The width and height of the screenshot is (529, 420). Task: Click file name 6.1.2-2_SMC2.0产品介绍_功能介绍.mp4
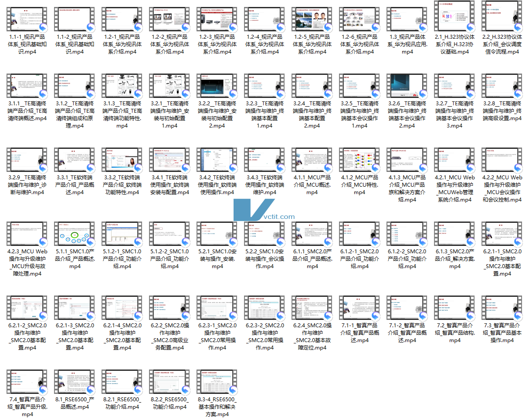(x=407, y=259)
